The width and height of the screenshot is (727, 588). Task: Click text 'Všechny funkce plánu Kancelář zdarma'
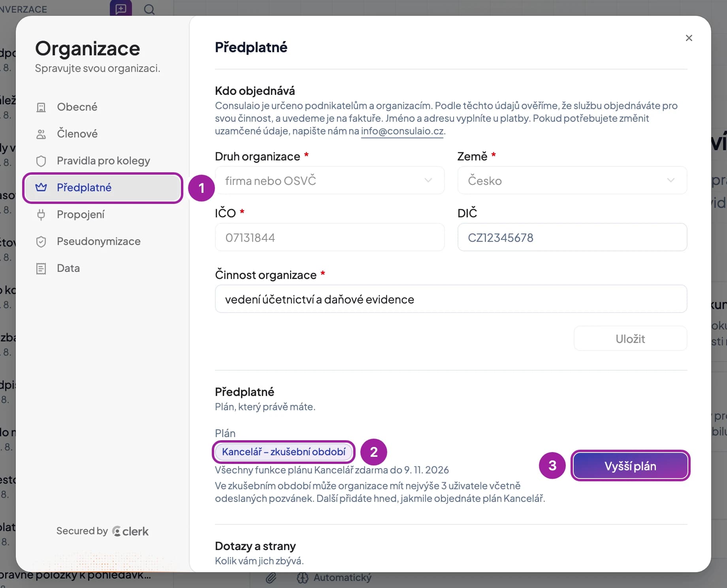click(301, 470)
